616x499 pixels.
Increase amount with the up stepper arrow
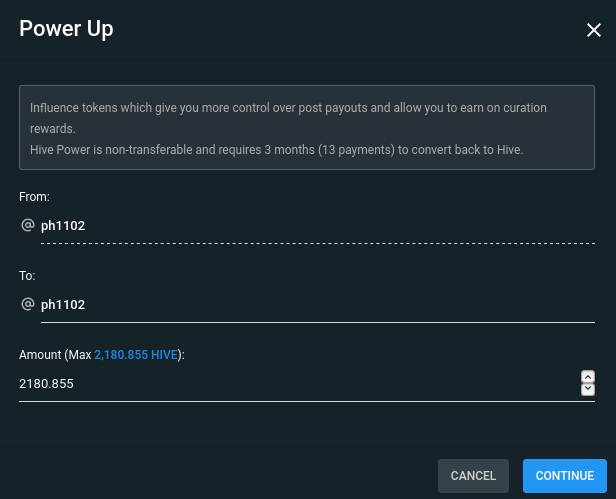(588, 377)
